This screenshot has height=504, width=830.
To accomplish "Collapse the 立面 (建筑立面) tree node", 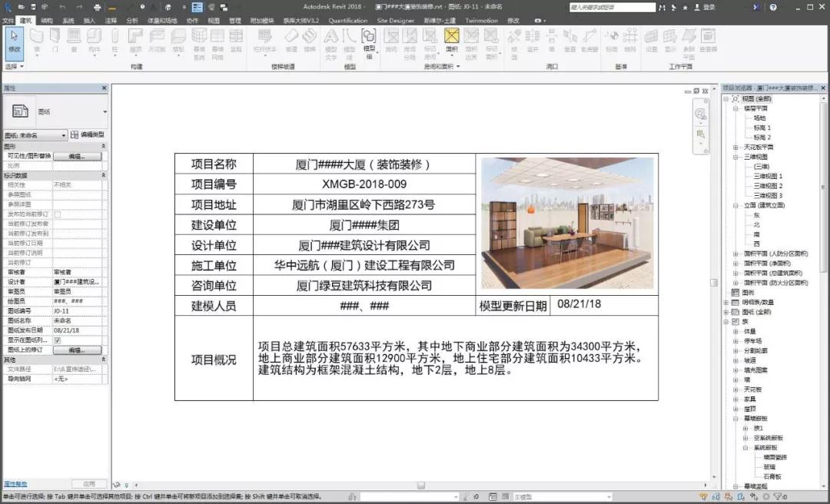I will coord(735,205).
